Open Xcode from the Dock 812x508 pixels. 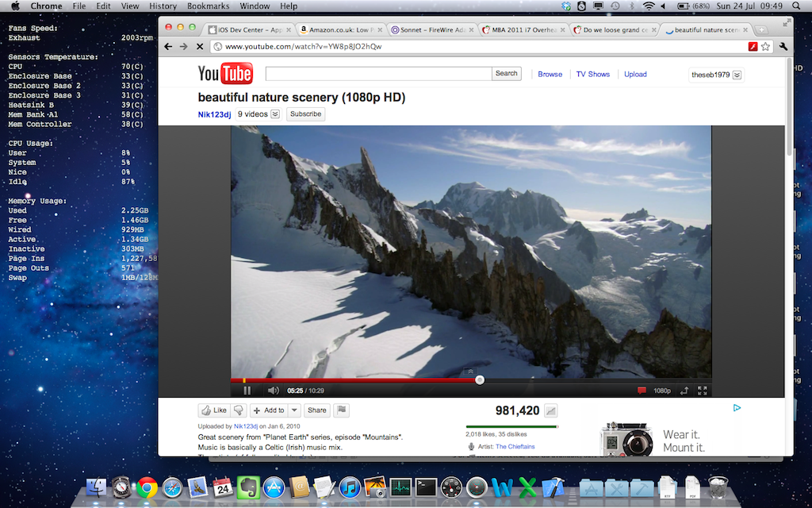(x=553, y=487)
